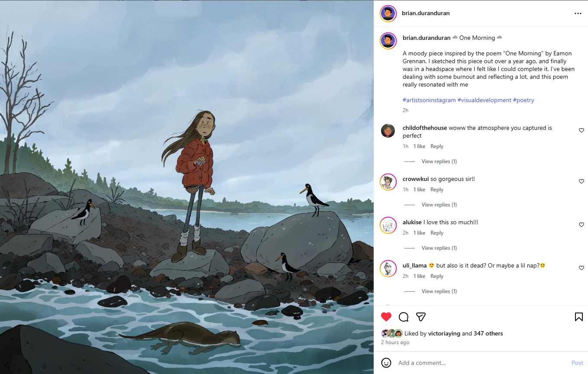This screenshot has width=588, height=374.
Task: Open the emoji picker in comment box
Action: 386,363
